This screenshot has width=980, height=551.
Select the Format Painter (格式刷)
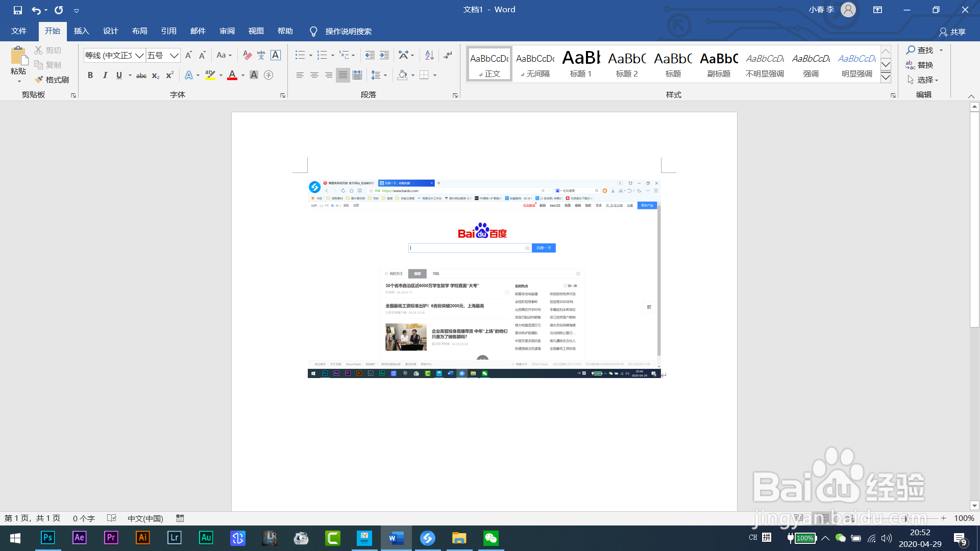click(52, 80)
